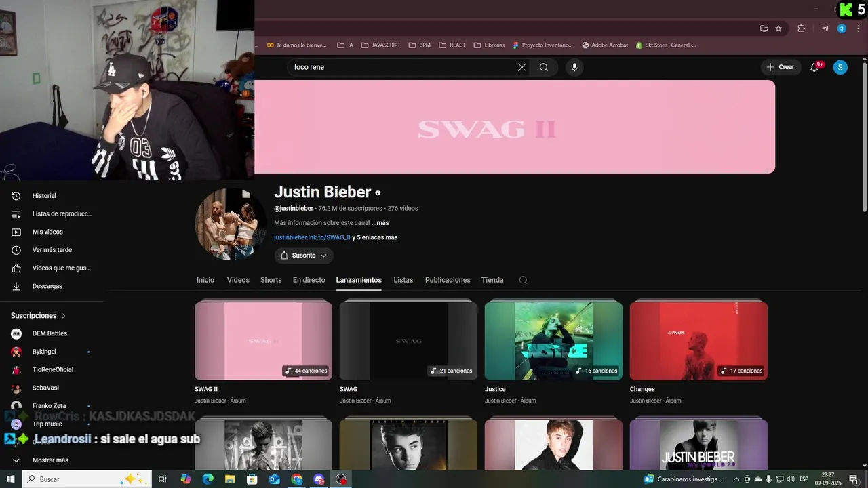Image resolution: width=868 pixels, height=488 pixels.
Task: Open the justinbieber.lnk.to/SWAG_II link
Action: [312, 237]
